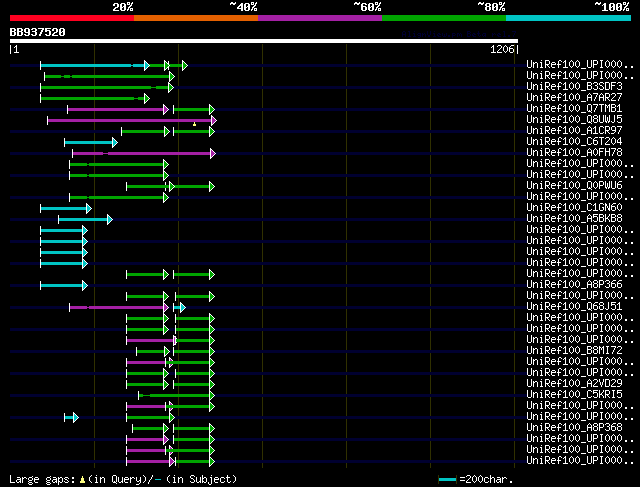This screenshot has height=487, width=640.
Task: Open the UniRef100_A7AR27 subject label
Action: point(574,98)
